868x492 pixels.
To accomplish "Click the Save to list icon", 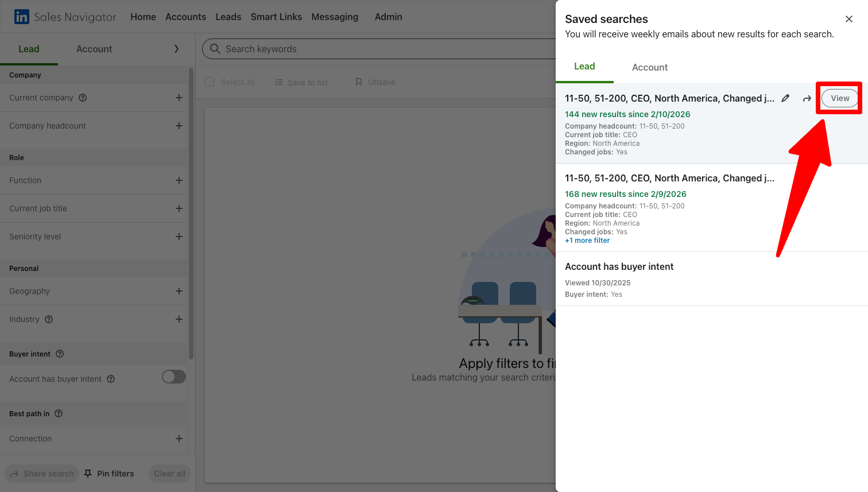I will pyautogui.click(x=279, y=82).
